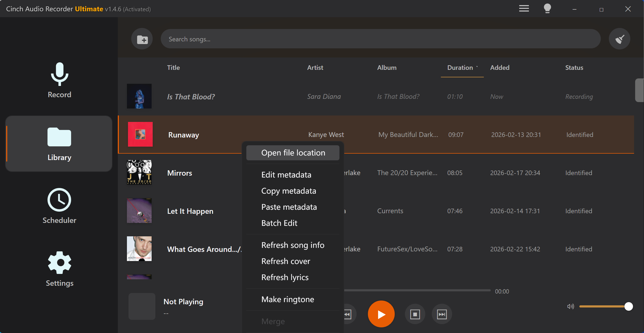644x333 pixels.
Task: Select the 'Runaway' song title
Action: tap(184, 135)
